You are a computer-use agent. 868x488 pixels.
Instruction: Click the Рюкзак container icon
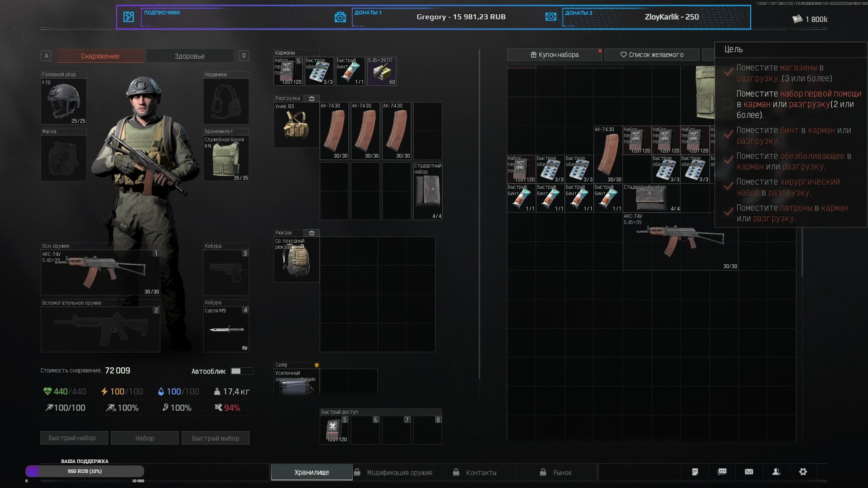(312, 233)
